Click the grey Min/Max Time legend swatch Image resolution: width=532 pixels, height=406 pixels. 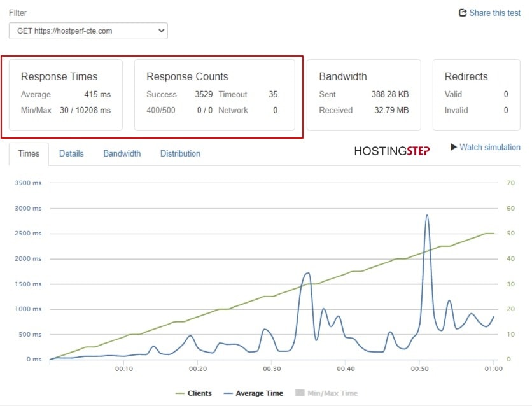[x=300, y=393]
